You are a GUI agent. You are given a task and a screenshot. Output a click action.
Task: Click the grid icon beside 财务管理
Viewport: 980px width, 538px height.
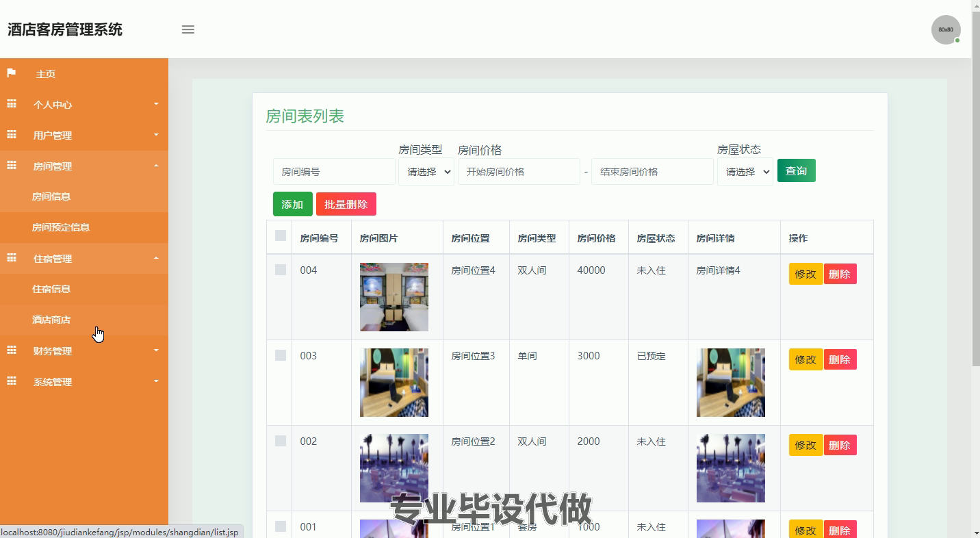click(x=12, y=350)
